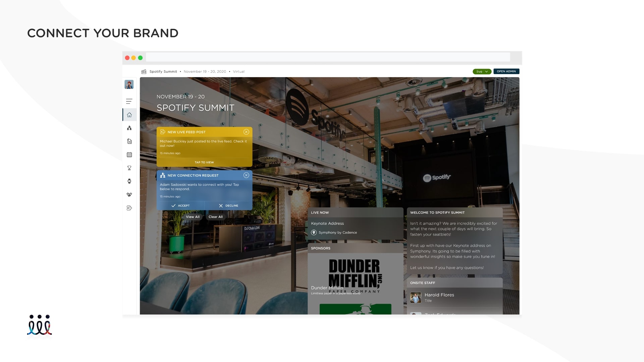Viewport: 644px width, 362px height.
Task: Go to the Home icon in sidebar
Action: point(129,115)
